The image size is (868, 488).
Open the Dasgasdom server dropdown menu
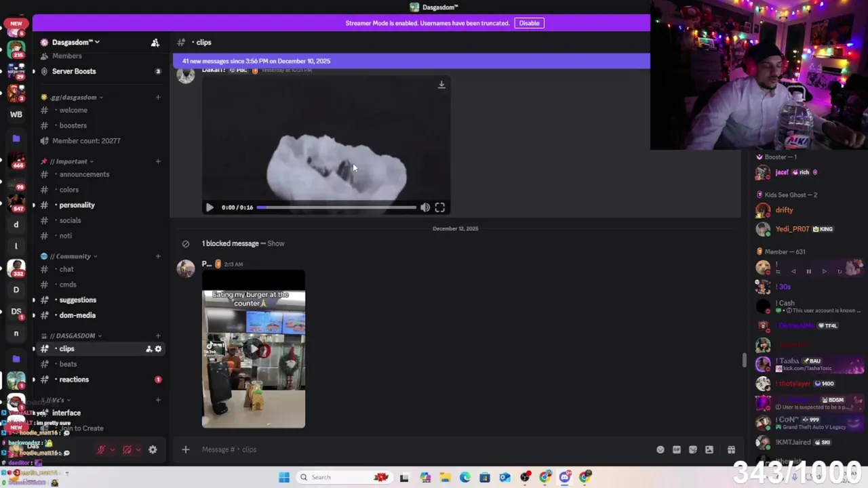(75, 42)
